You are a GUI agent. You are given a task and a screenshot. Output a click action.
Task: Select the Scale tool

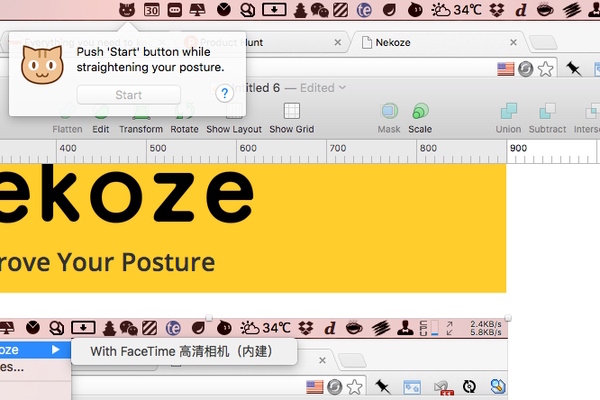pyautogui.click(x=420, y=119)
